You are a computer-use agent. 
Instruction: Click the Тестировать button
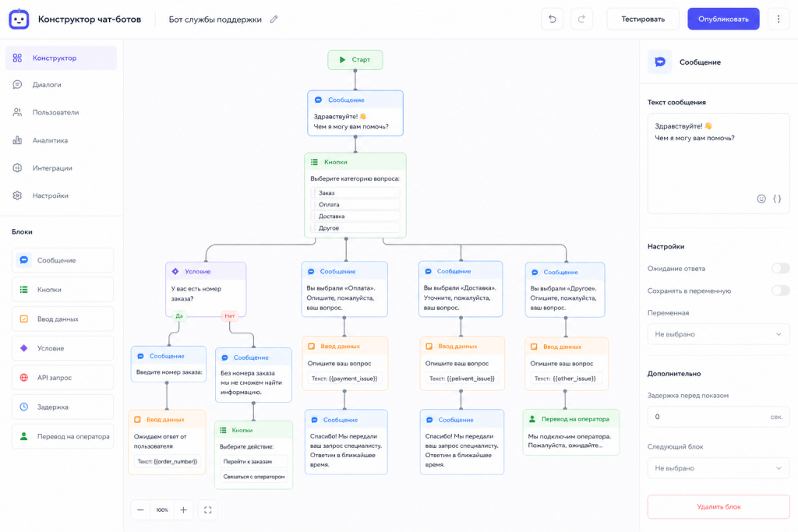coord(643,19)
